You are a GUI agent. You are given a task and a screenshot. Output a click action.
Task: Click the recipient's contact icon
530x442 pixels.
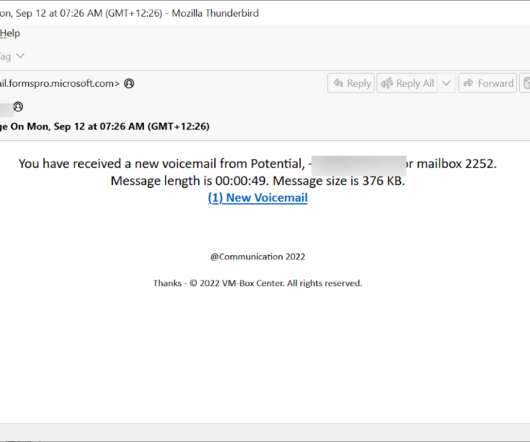tap(18, 107)
